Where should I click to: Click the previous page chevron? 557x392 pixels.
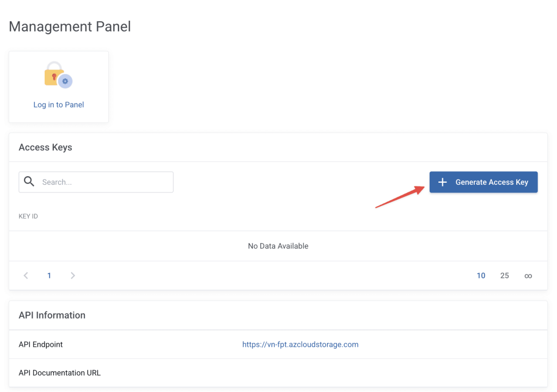(x=26, y=276)
